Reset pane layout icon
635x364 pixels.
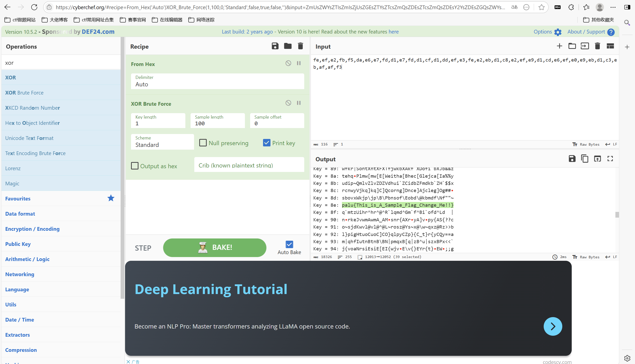[610, 46]
